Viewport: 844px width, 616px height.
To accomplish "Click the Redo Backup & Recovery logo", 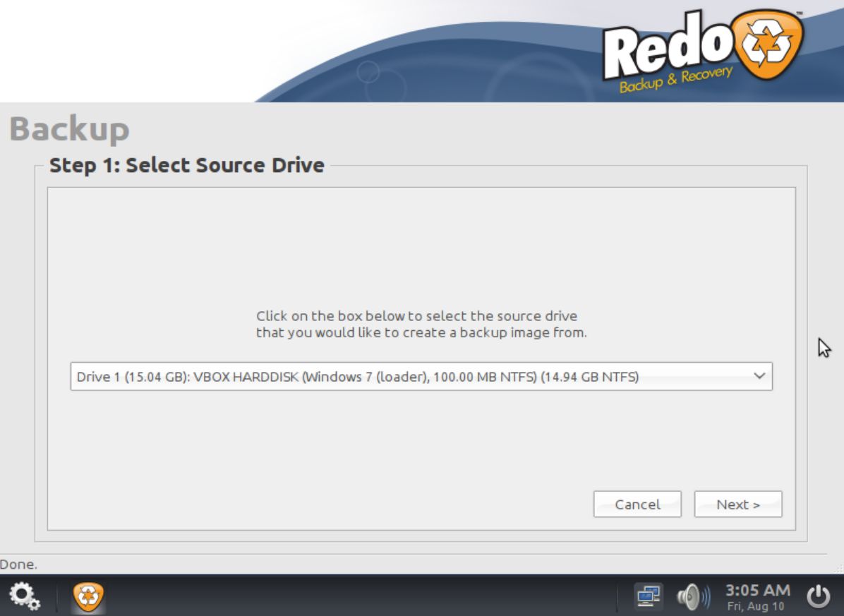I will pos(703,51).
